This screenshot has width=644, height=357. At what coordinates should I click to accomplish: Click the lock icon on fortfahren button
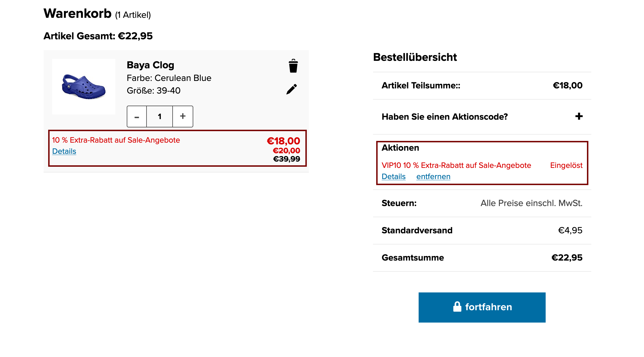pos(457,306)
